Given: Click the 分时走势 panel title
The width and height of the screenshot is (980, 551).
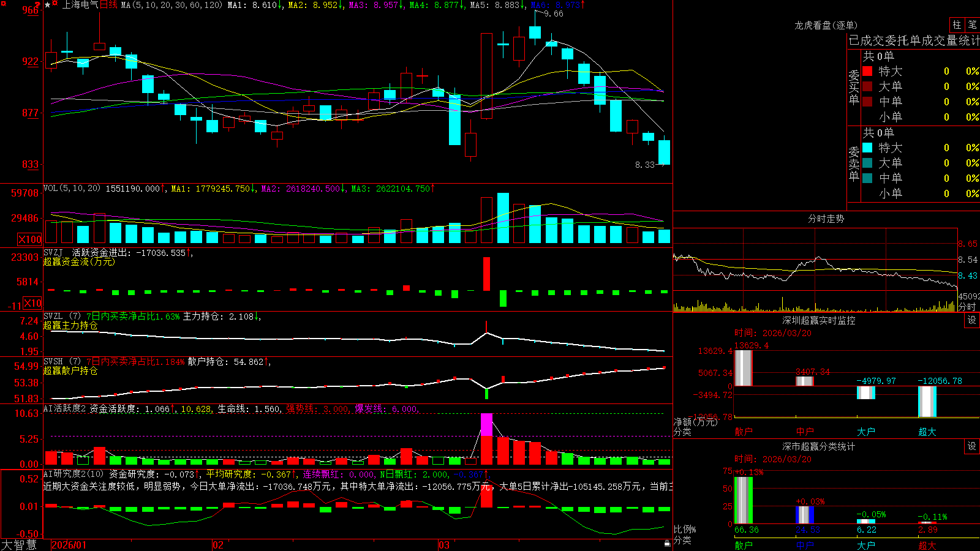Looking at the screenshot, I should [826, 219].
